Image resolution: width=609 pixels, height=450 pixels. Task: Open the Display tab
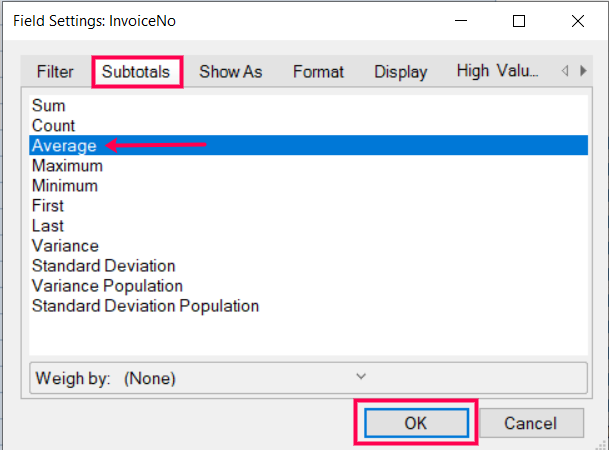click(x=401, y=71)
